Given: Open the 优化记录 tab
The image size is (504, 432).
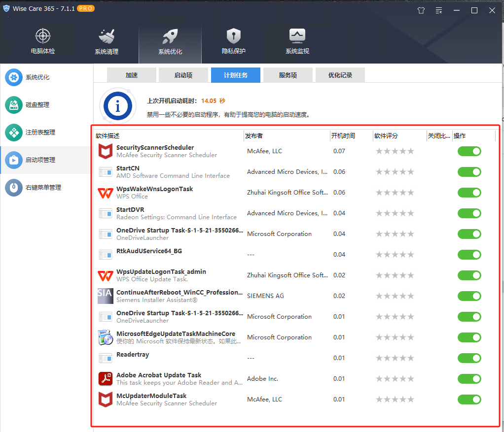Looking at the screenshot, I should 340,75.
